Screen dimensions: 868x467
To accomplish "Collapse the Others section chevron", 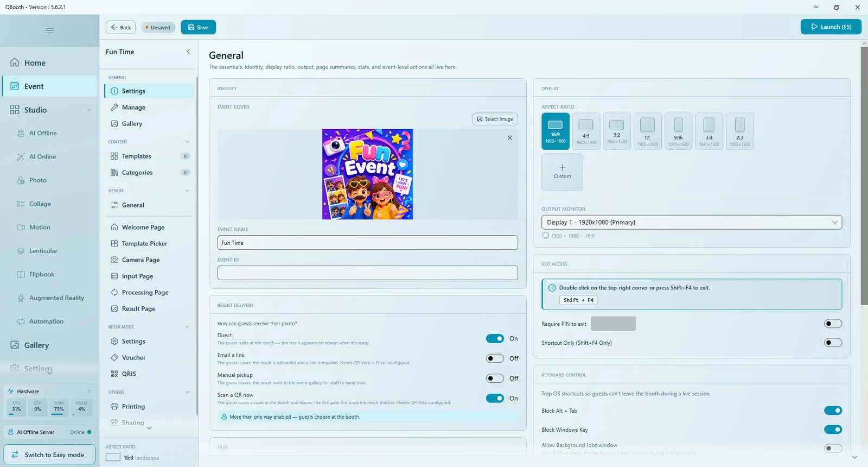I will pos(187,392).
